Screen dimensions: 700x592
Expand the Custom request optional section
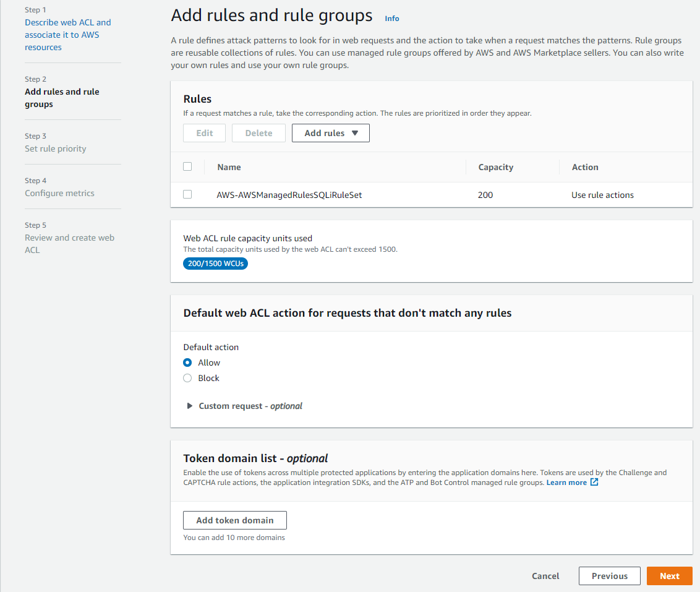(190, 406)
